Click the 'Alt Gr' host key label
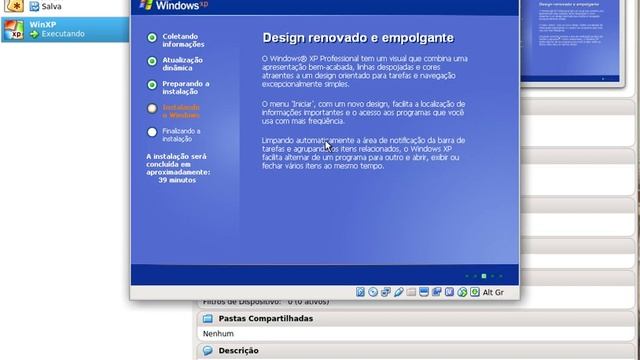This screenshot has width=640, height=360. (493, 292)
